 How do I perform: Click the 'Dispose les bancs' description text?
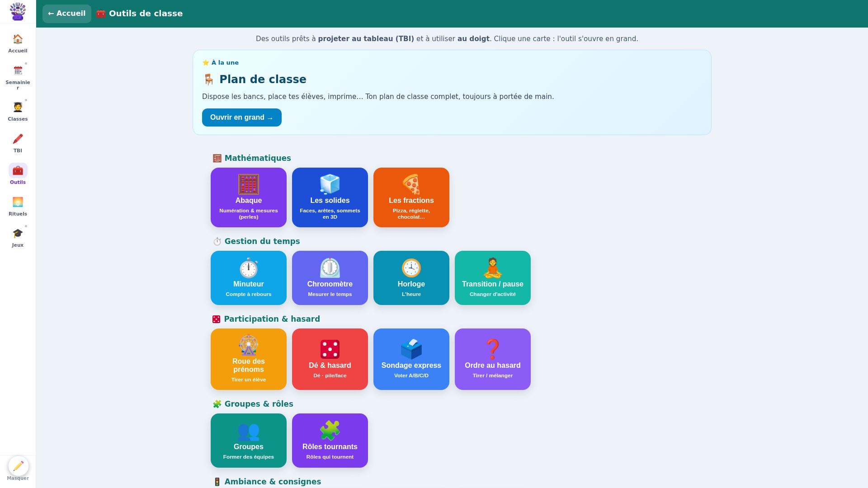(378, 97)
